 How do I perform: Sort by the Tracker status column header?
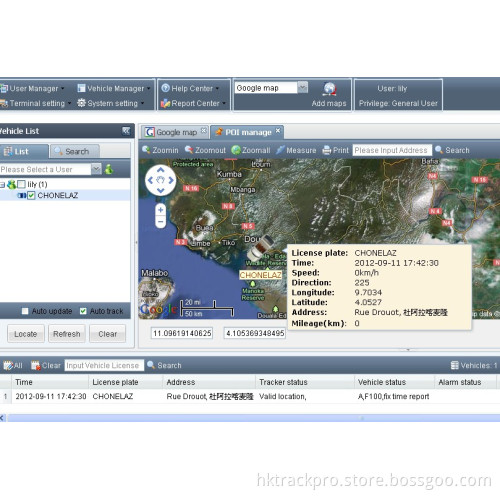click(305, 382)
